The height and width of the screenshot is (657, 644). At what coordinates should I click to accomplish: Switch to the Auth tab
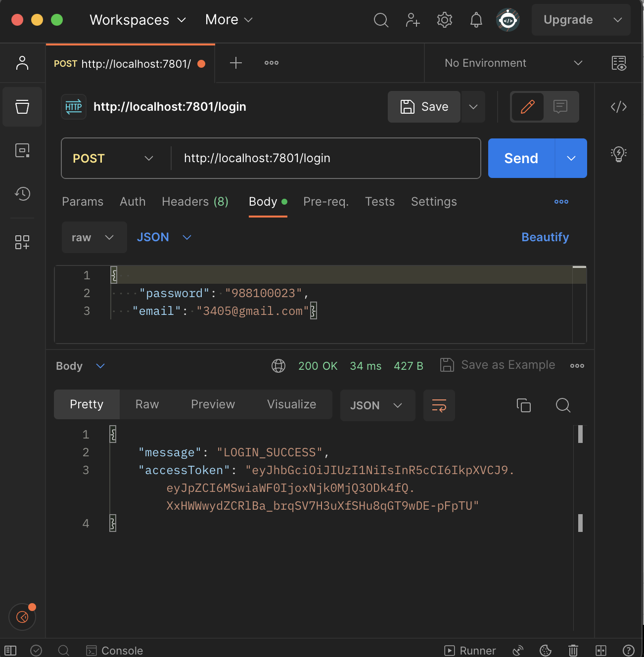click(133, 202)
